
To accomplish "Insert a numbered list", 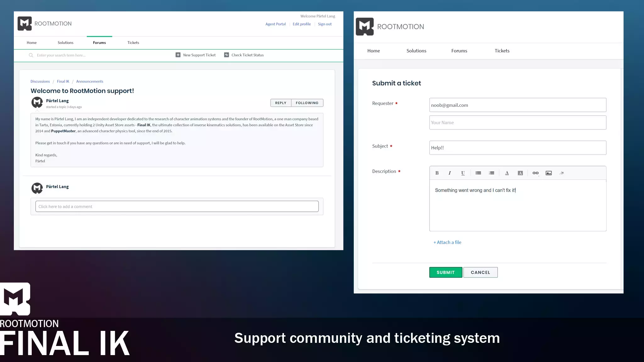I will [491, 173].
